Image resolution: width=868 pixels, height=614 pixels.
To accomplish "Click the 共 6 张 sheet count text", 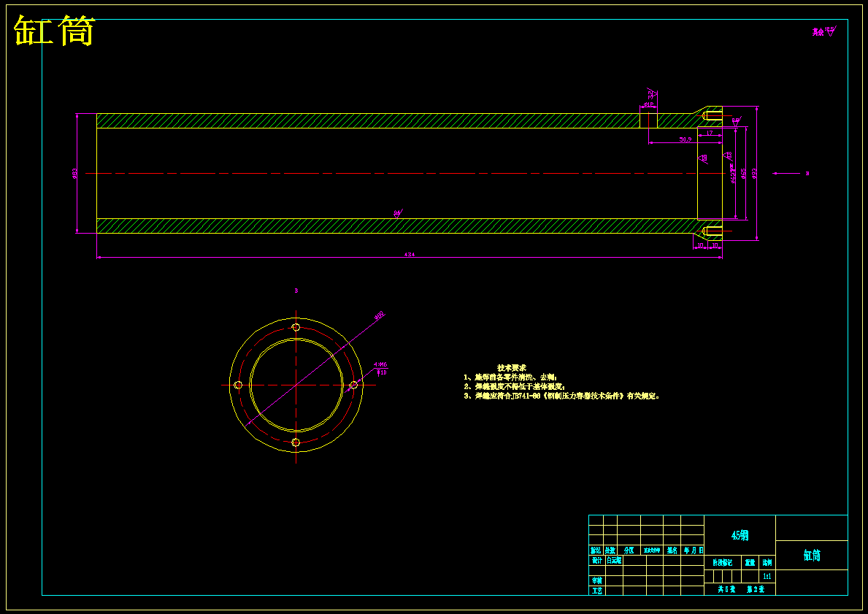I will coord(726,590).
